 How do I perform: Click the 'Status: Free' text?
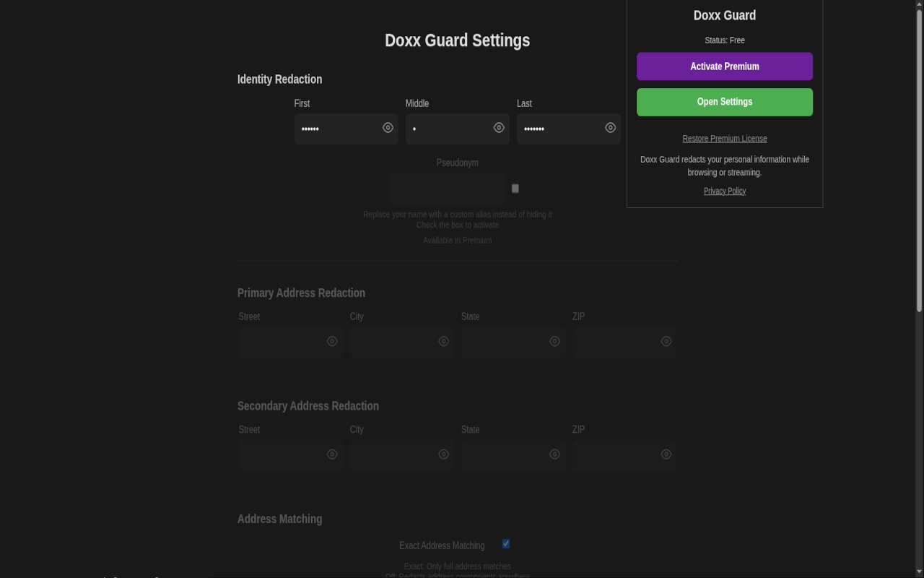(x=725, y=40)
